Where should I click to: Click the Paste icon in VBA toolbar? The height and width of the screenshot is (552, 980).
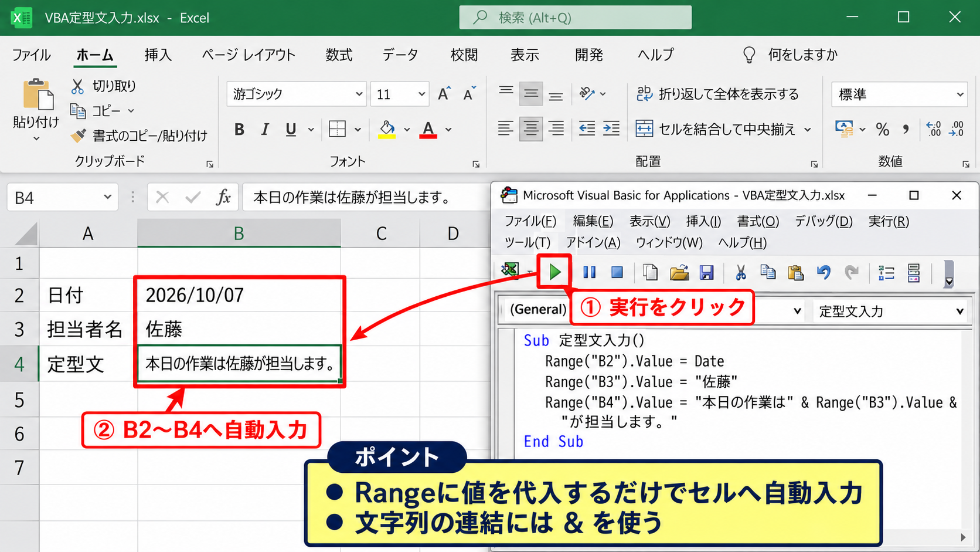pos(795,273)
